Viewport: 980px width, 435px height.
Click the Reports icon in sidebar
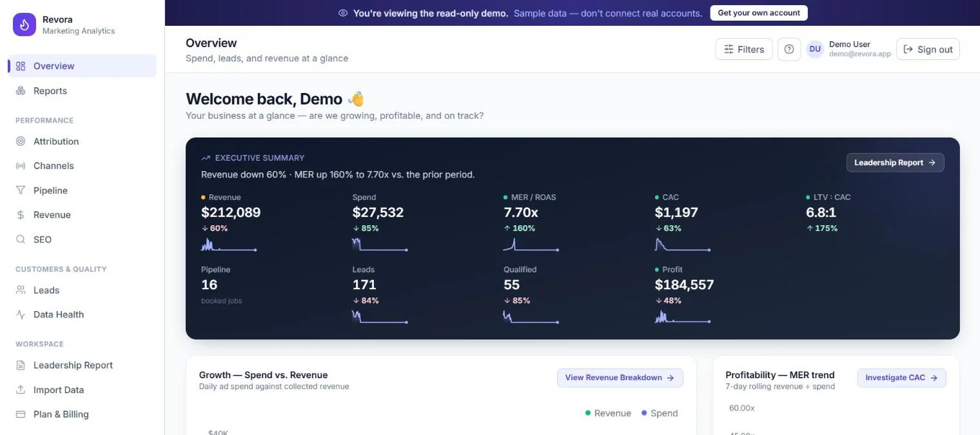click(x=21, y=91)
